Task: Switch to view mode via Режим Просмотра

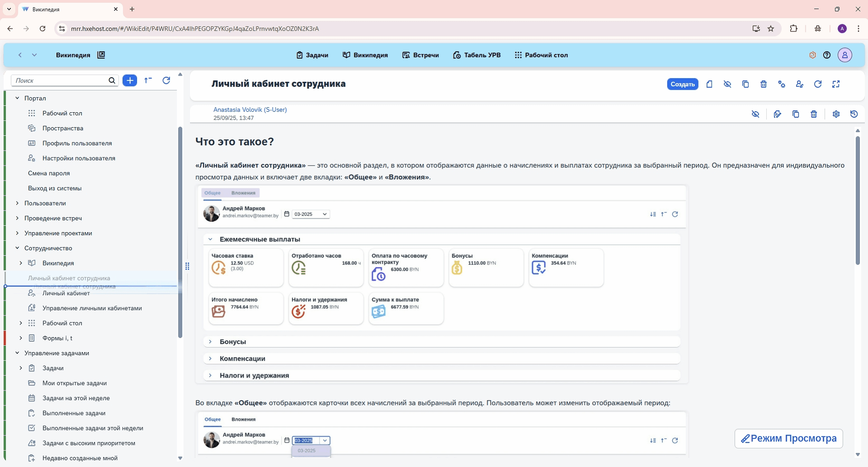Action: point(788,438)
